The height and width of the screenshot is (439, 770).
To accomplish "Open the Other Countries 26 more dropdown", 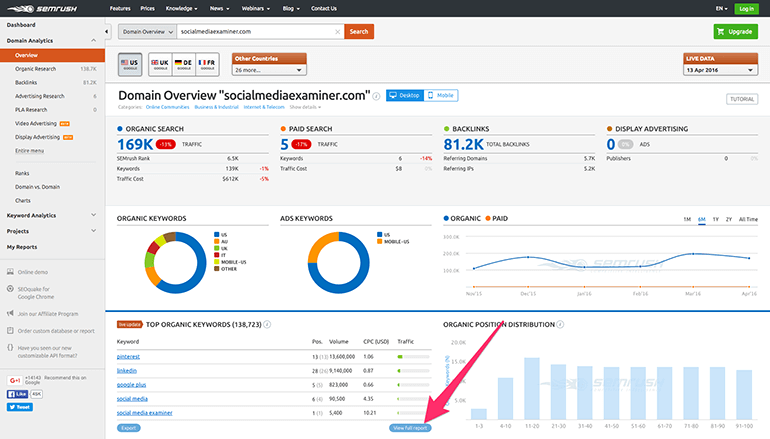I will point(269,70).
